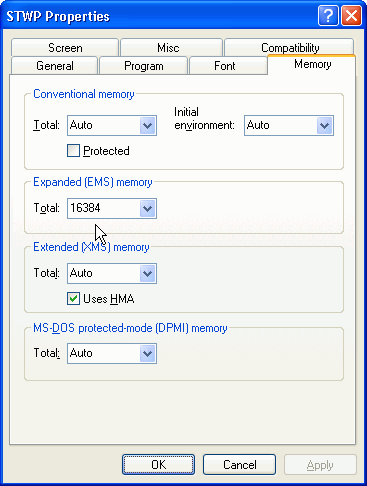Click the Extended (XMS) memory group label
The height and width of the screenshot is (486, 367).
click(91, 247)
